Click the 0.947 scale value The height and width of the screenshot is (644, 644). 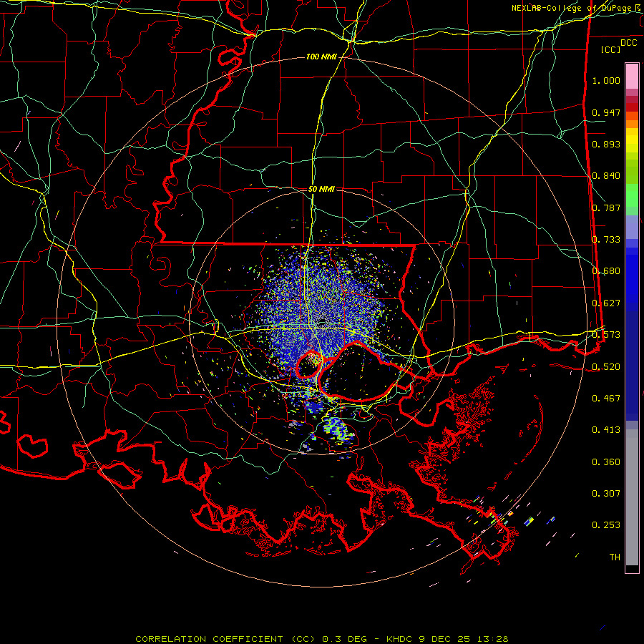click(x=606, y=112)
